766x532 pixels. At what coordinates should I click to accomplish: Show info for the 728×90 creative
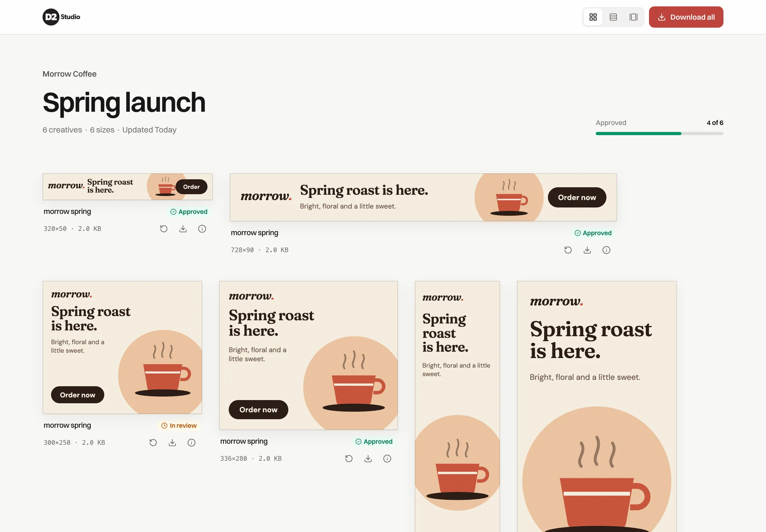606,250
